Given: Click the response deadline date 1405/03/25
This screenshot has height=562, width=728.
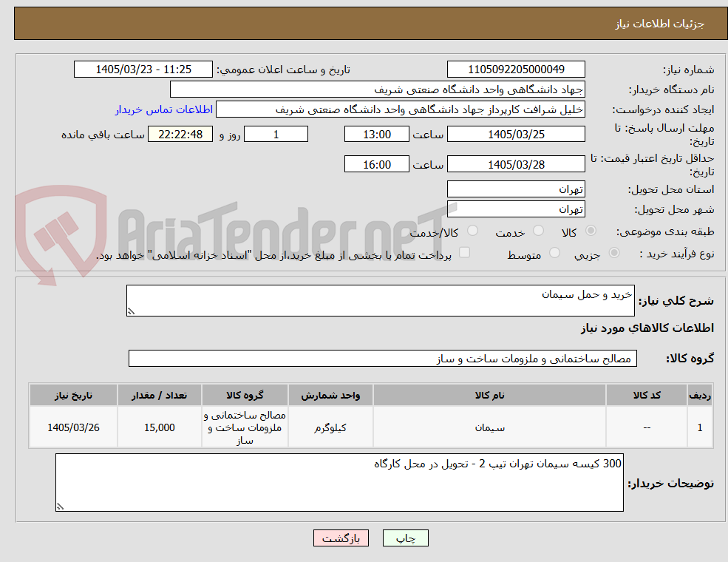Looking at the screenshot, I should coord(516,135).
